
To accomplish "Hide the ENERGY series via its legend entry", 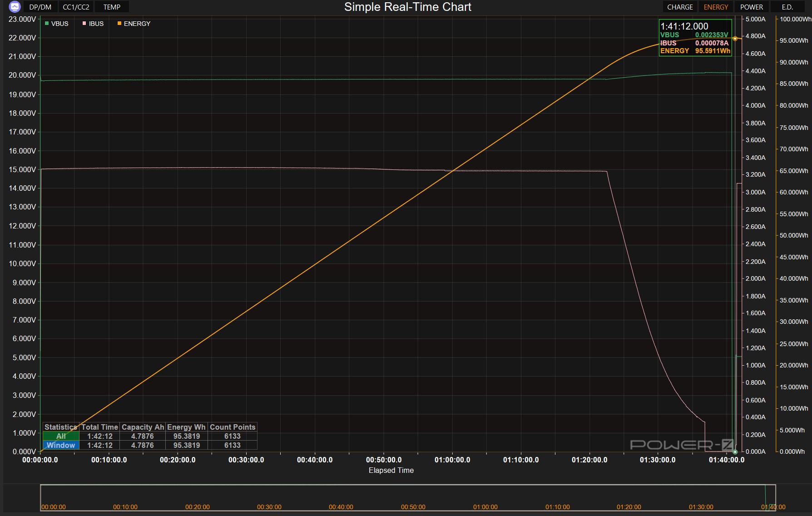I will (134, 24).
